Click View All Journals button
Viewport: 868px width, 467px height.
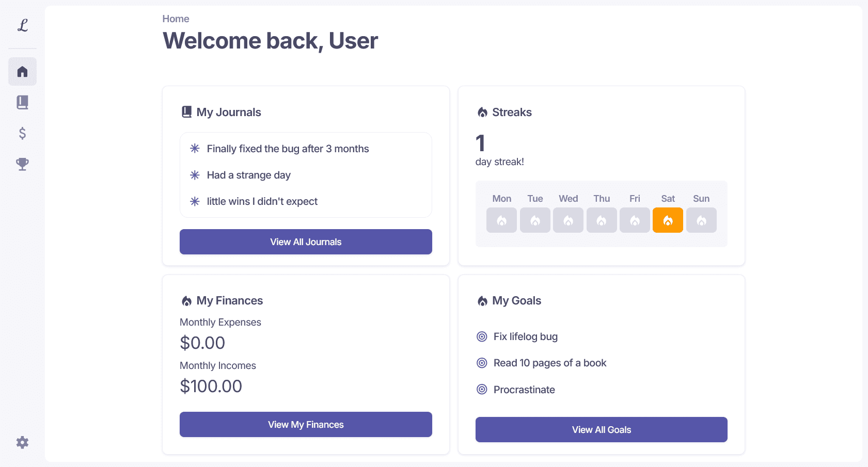click(x=306, y=241)
